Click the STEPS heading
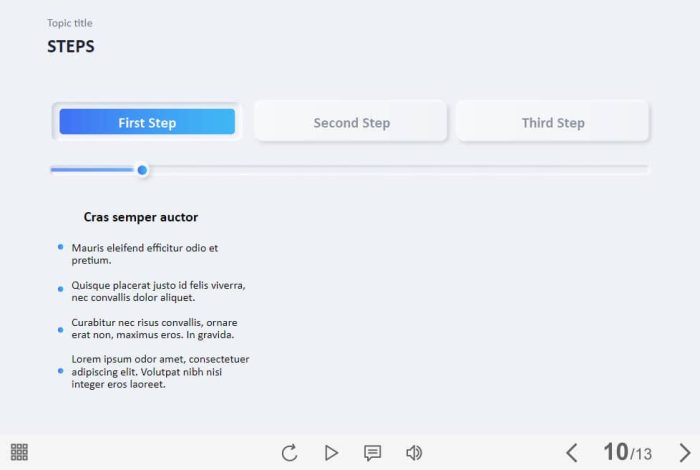This screenshot has height=470, width=700. click(x=71, y=46)
